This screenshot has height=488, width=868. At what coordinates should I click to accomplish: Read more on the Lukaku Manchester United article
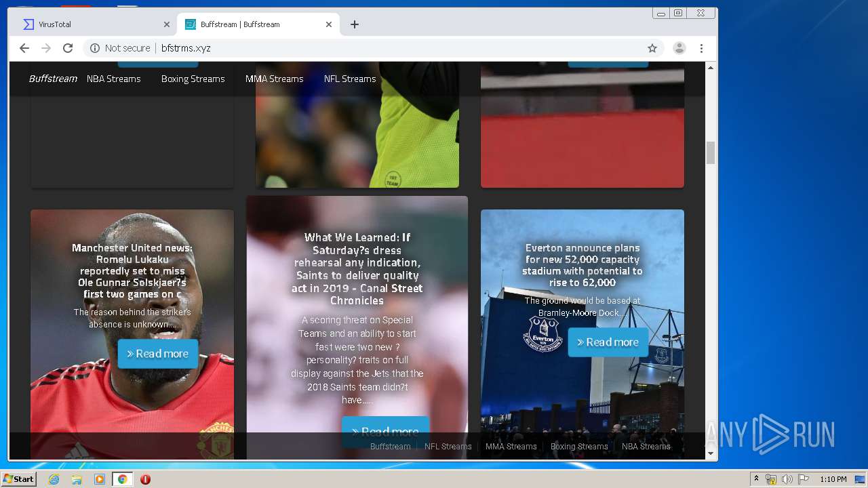158,354
